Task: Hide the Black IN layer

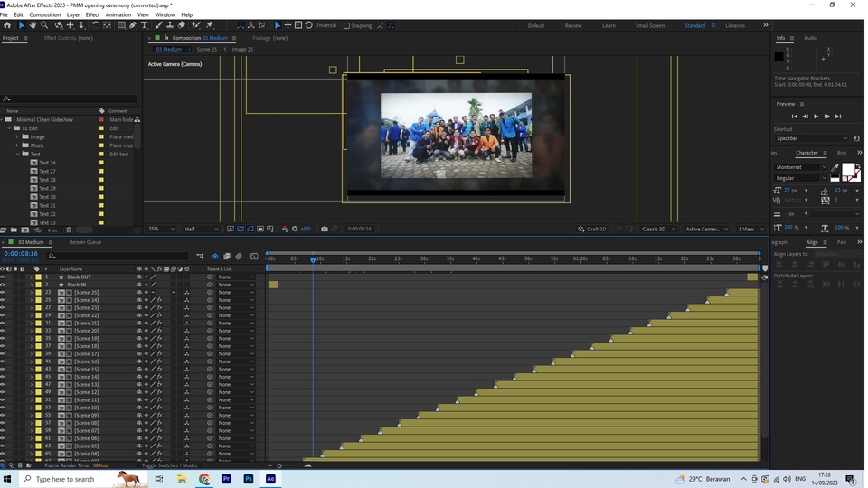Action: point(3,285)
